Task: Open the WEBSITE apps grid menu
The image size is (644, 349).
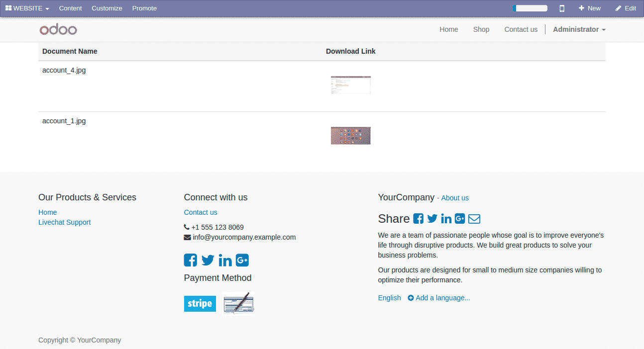Action: 27,8
